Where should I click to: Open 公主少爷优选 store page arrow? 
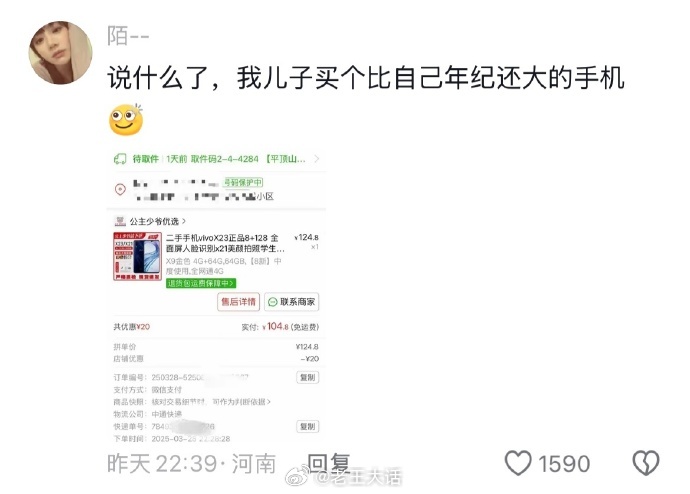click(184, 221)
